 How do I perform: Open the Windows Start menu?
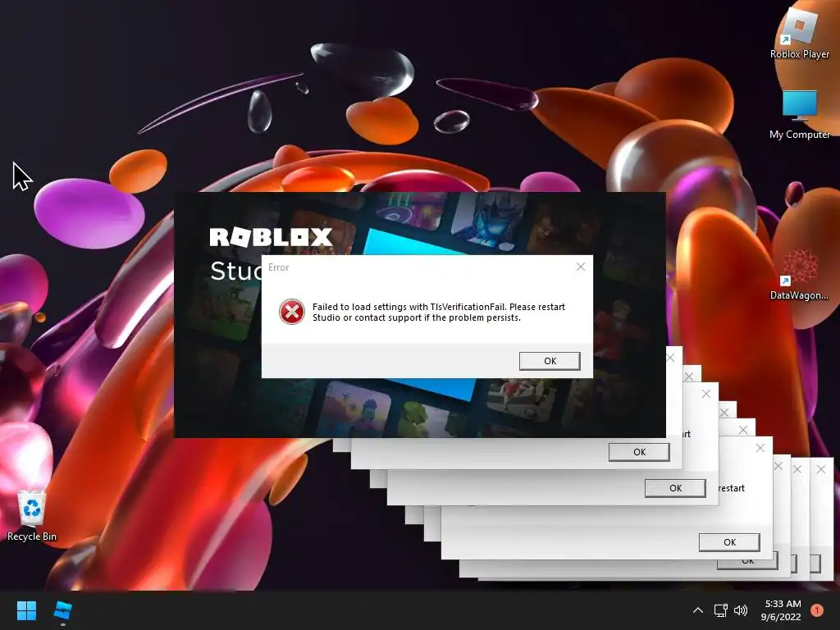coord(26,610)
